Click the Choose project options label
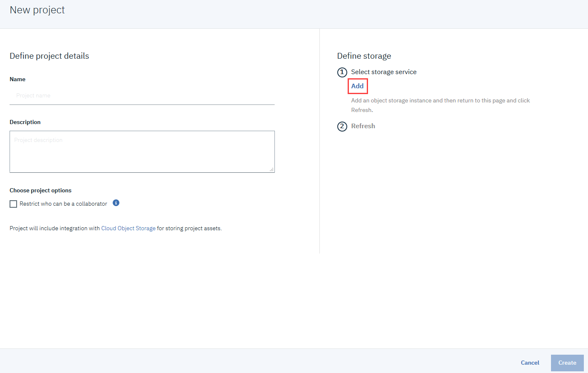The width and height of the screenshot is (588, 373). click(x=40, y=191)
